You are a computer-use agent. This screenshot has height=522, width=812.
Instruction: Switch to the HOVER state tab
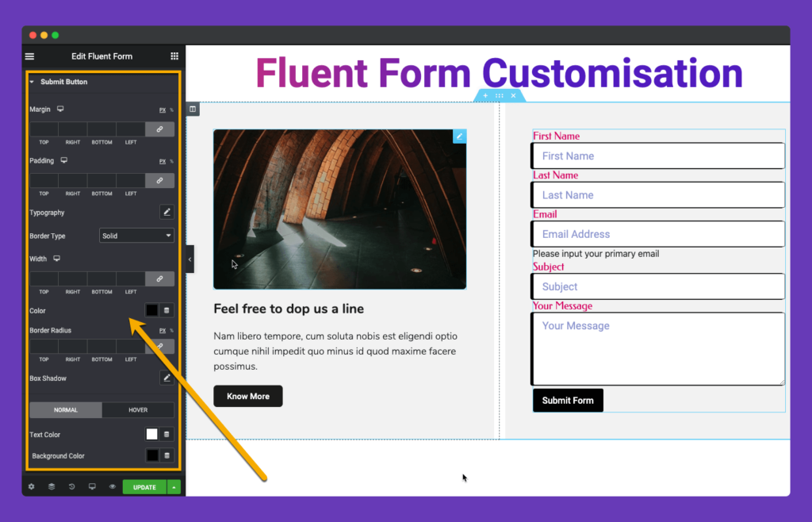(138, 410)
